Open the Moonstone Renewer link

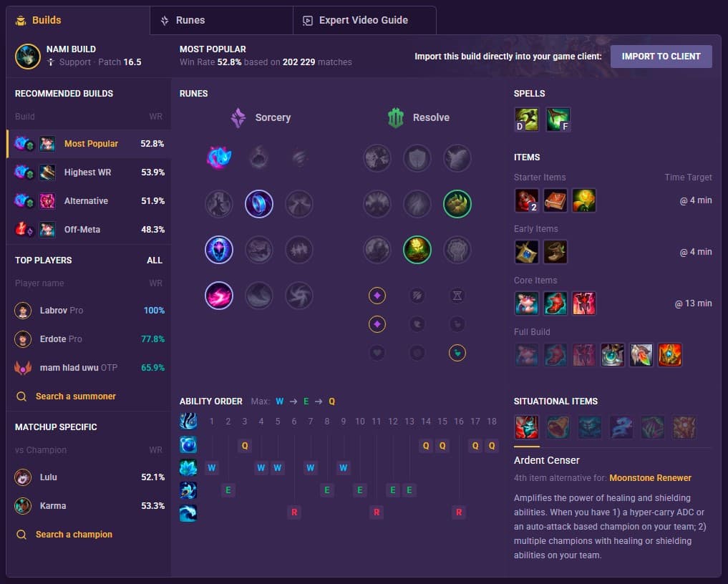click(x=650, y=478)
